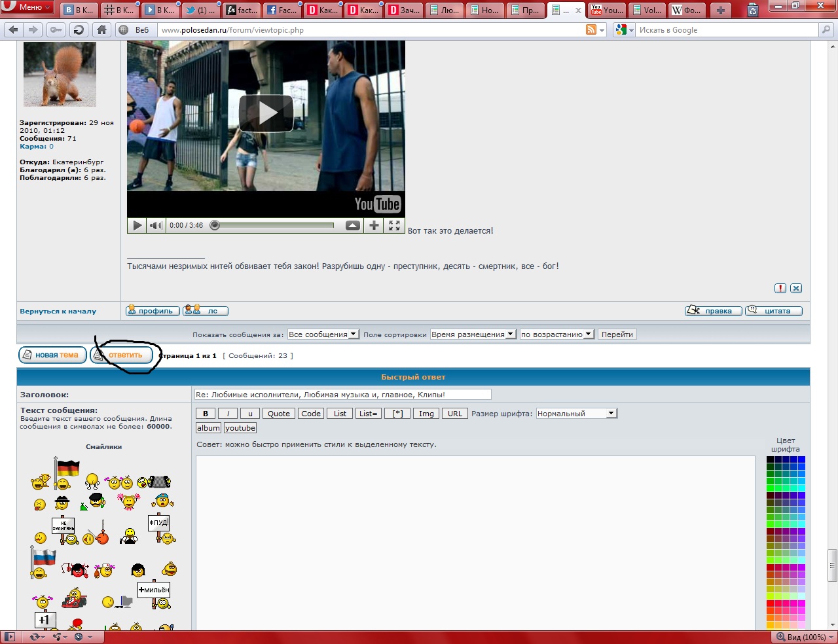Image resolution: width=838 pixels, height=644 pixels.
Task: Mute the video player volume
Action: coord(156,226)
